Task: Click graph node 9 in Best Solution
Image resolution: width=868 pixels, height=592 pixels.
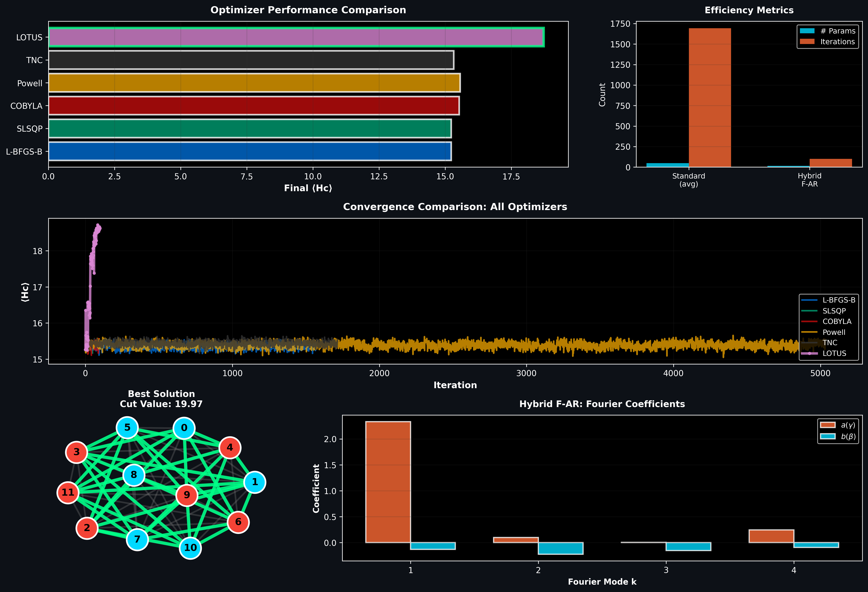Action: click(x=186, y=495)
